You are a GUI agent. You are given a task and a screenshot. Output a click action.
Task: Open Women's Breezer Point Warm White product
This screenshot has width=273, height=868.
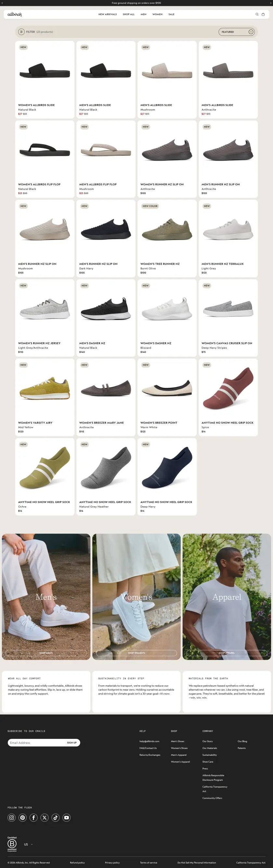(x=167, y=397)
